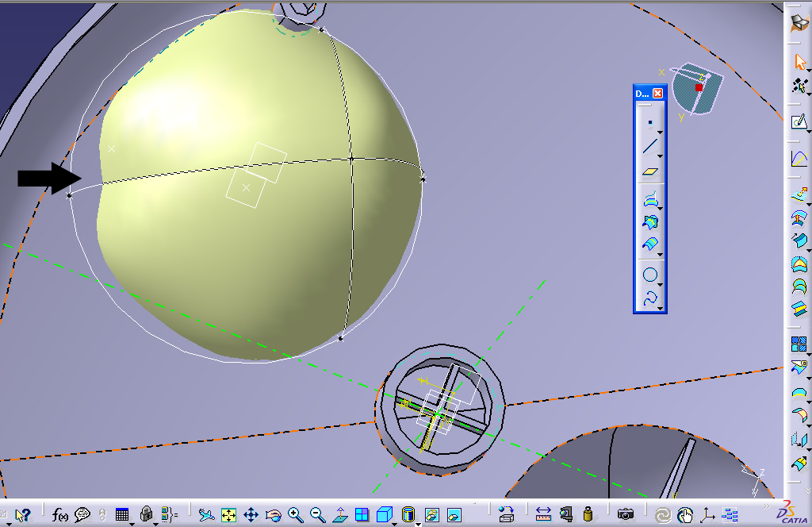Screen dimensions: 812x527
Task: Click the floating toolbar title "D..."
Action: click(642, 94)
